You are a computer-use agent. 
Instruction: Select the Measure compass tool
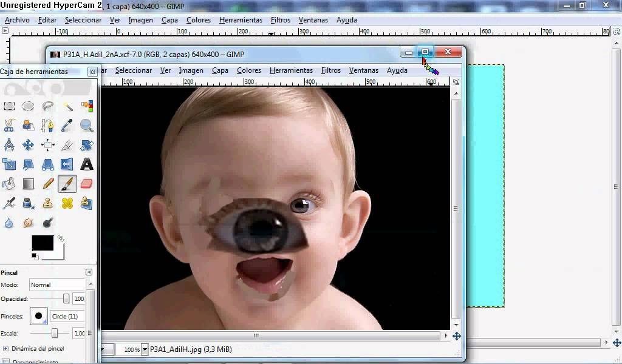[x=9, y=145]
